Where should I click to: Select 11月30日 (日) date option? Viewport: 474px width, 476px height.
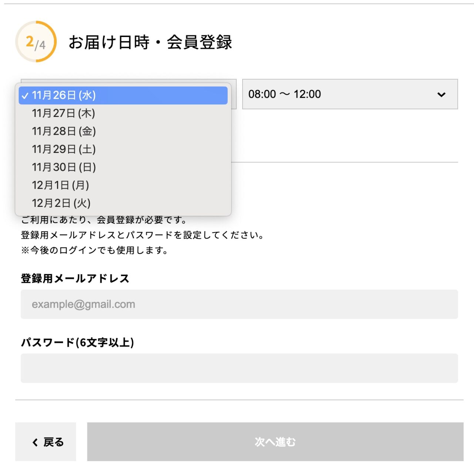click(64, 167)
